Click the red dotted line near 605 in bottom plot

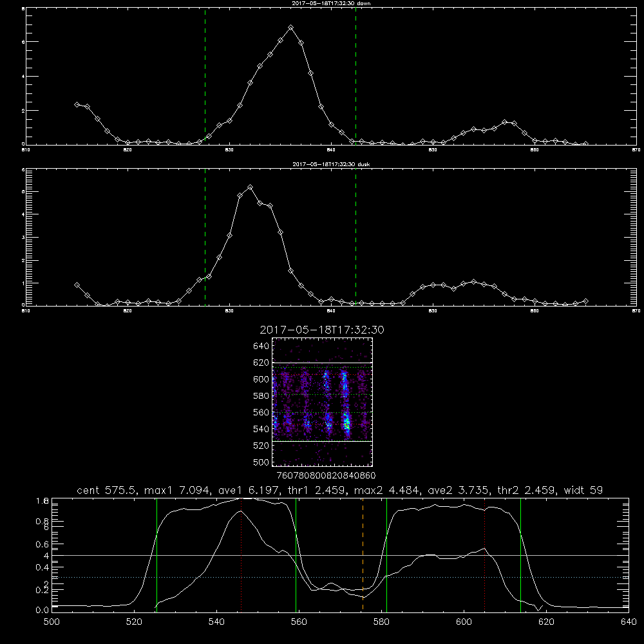pyautogui.click(x=485, y=554)
